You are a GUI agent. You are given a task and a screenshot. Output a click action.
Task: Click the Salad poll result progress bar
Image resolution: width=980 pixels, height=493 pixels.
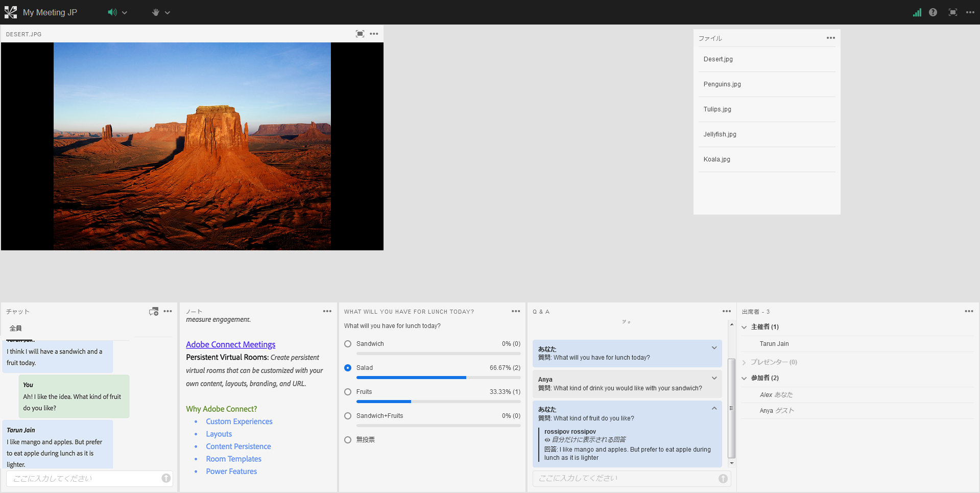439,378
